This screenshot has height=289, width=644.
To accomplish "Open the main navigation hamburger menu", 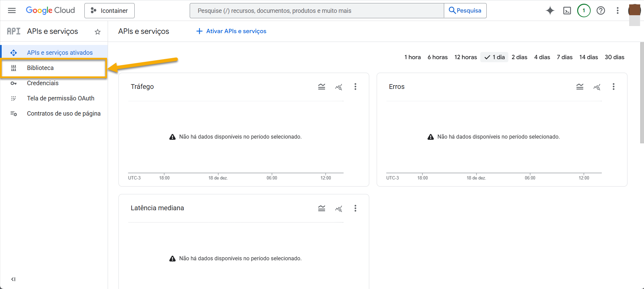I will (12, 10).
